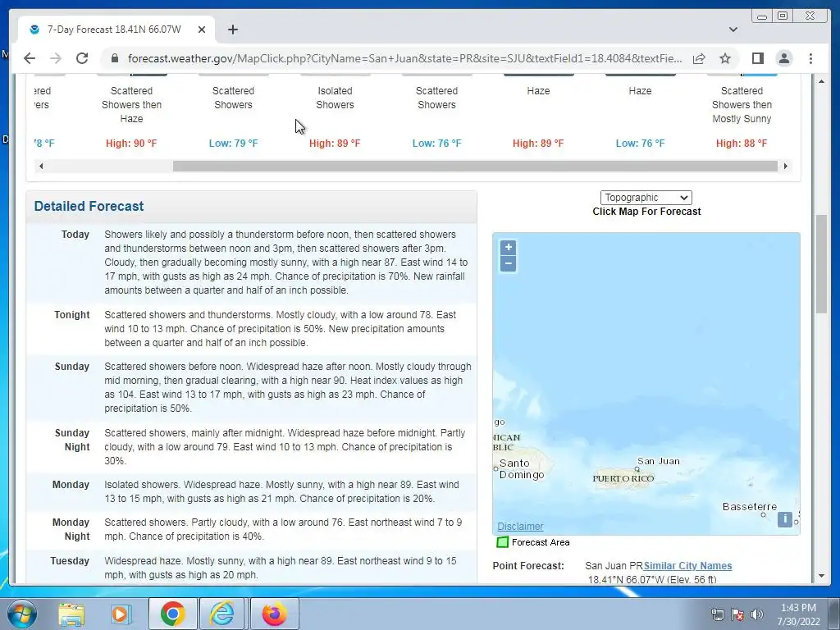Viewport: 840px width, 630px height.
Task: Open the Windows Start menu
Action: pyautogui.click(x=21, y=614)
